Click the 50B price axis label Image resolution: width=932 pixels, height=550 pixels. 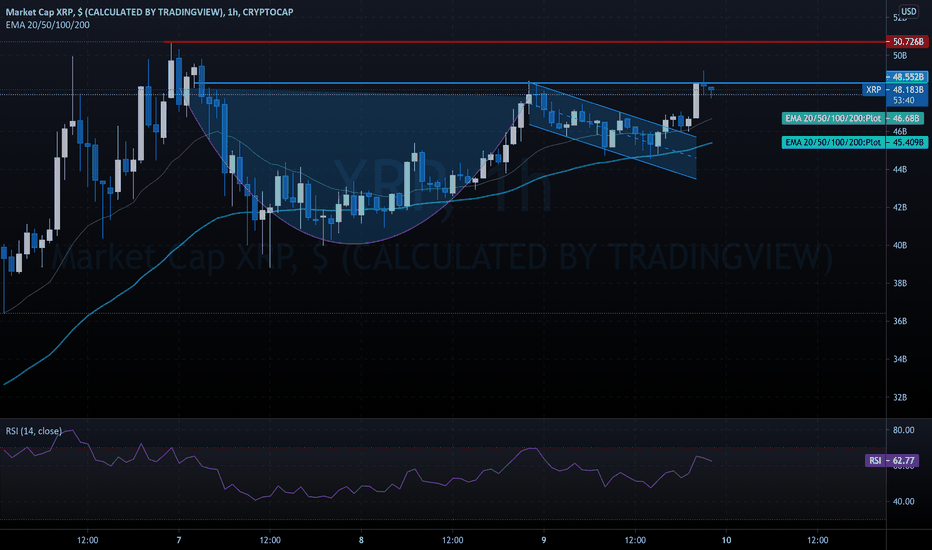pyautogui.click(x=900, y=55)
